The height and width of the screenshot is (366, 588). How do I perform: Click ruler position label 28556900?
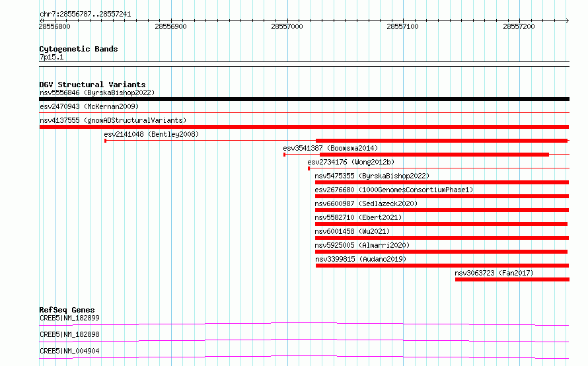(x=170, y=26)
